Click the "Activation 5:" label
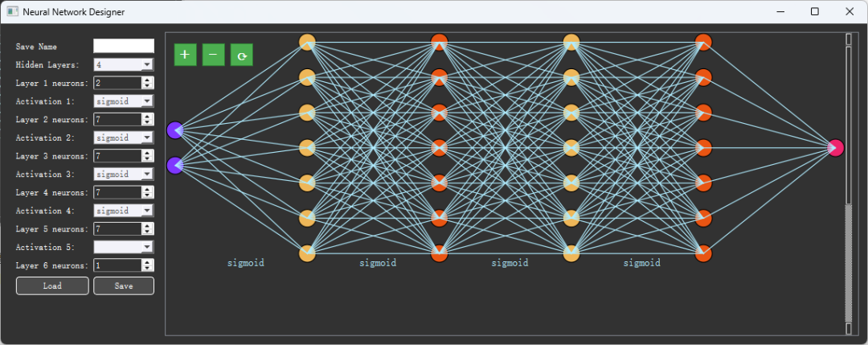Screen dimensions: 868x345 point(45,247)
